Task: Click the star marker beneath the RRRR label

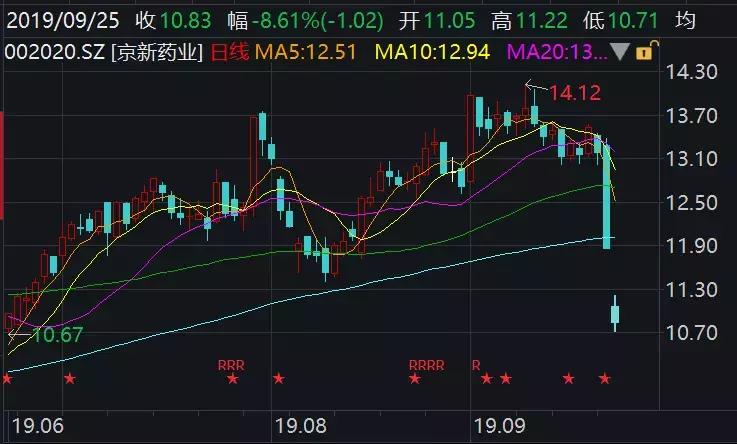Action: [x=415, y=378]
